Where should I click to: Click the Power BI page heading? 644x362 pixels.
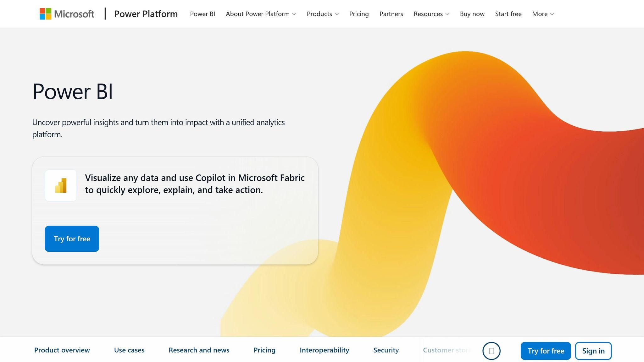tap(73, 91)
